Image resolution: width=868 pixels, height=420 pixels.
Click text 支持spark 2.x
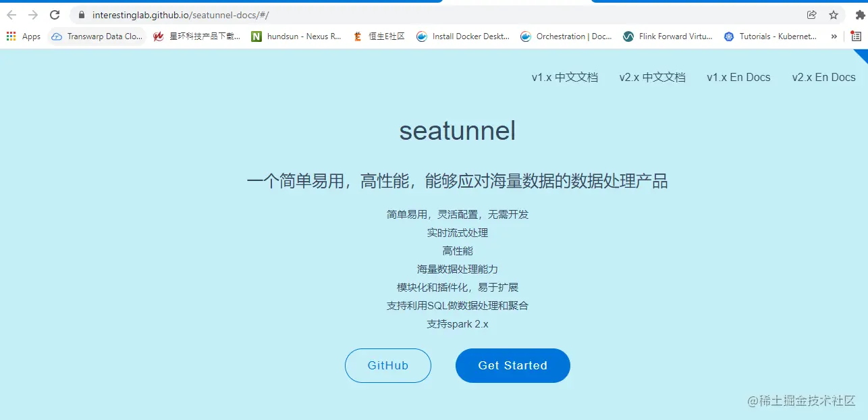pyautogui.click(x=458, y=323)
